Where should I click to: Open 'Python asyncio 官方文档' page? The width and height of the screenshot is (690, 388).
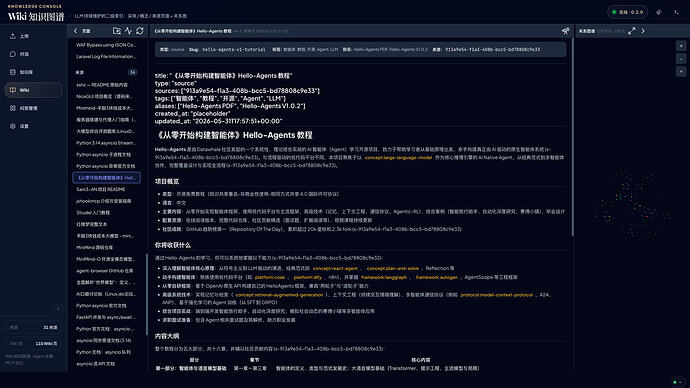tap(106, 306)
